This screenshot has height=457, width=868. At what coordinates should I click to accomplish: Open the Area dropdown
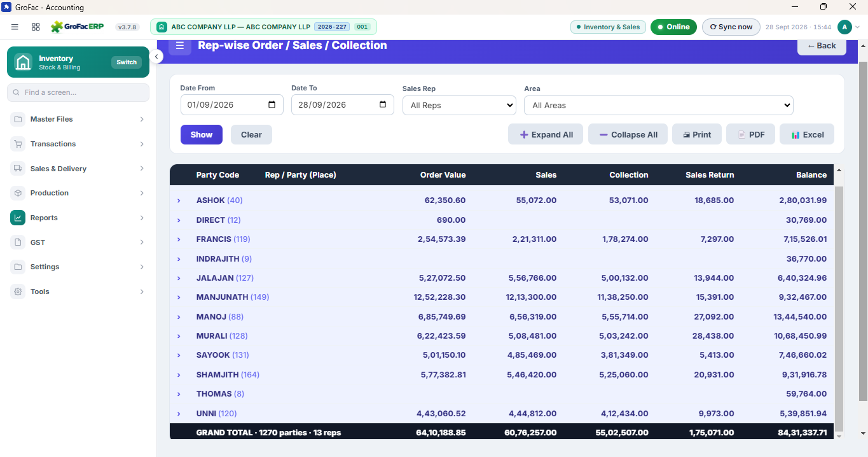[x=658, y=105]
